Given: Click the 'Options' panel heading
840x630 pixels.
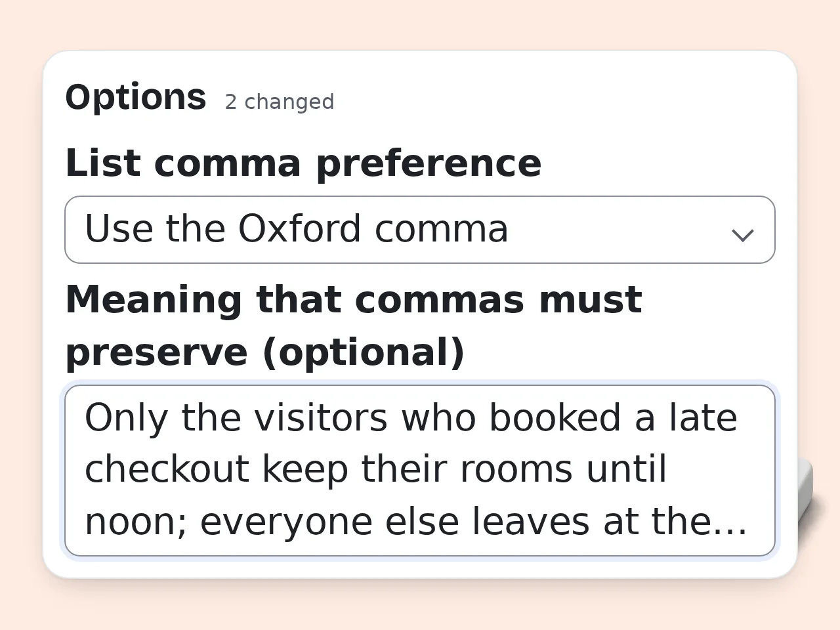Looking at the screenshot, I should pos(136,98).
